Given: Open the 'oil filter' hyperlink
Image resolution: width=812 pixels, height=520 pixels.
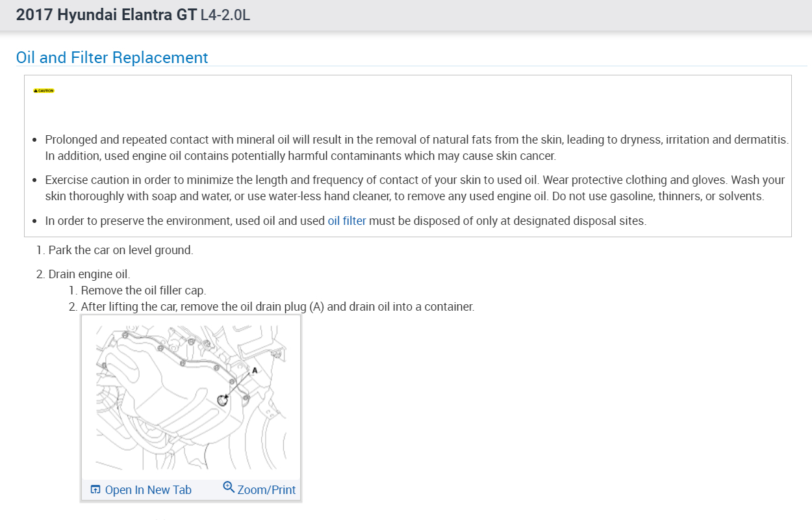Looking at the screenshot, I should [347, 221].
